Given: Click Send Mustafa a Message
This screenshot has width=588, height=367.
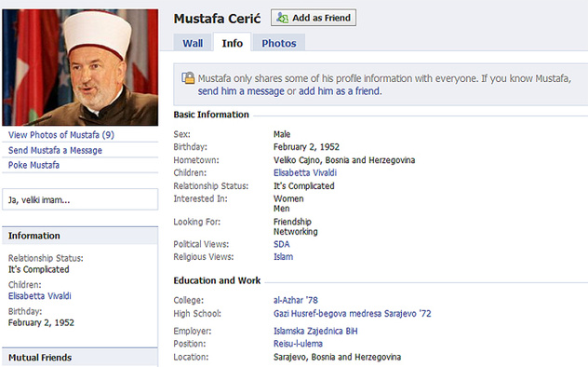Looking at the screenshot, I should (x=55, y=150).
